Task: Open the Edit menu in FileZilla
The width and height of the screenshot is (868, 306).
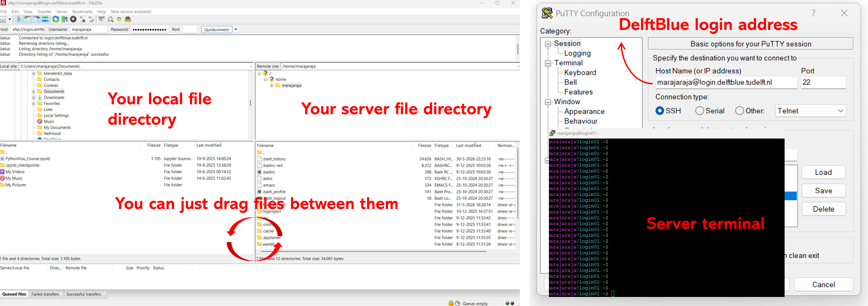Action: (x=15, y=12)
